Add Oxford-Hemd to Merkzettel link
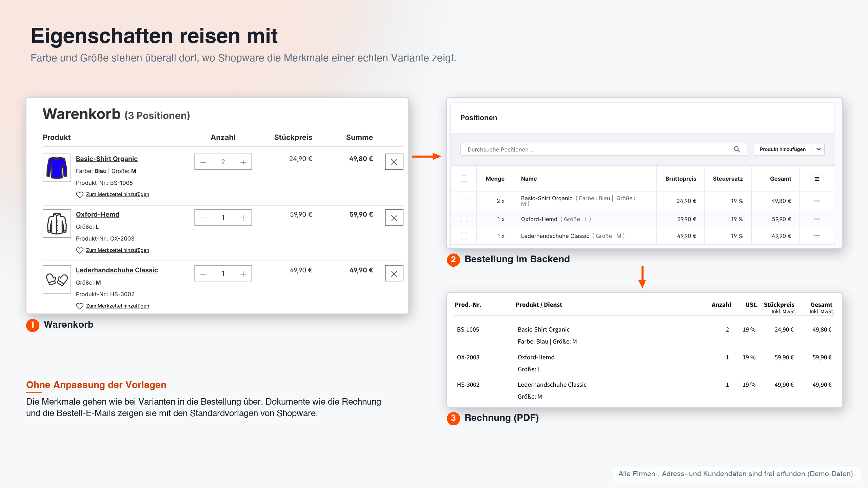Viewport: 868px width, 488px height. (117, 250)
